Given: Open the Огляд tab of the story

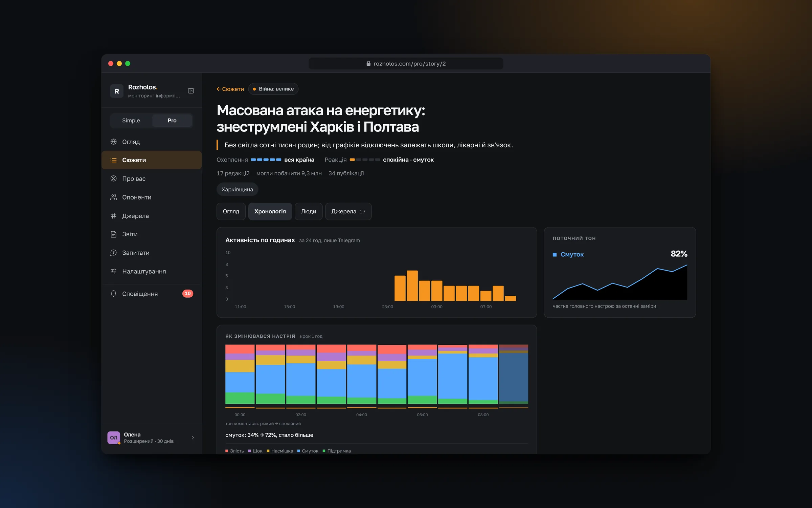Looking at the screenshot, I should click(231, 211).
